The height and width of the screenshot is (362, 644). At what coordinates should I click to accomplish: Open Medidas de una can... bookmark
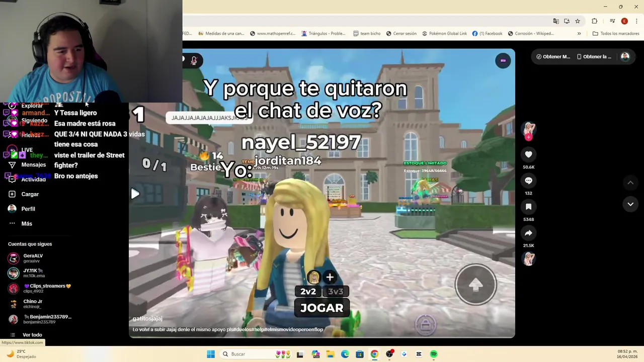(221, 34)
